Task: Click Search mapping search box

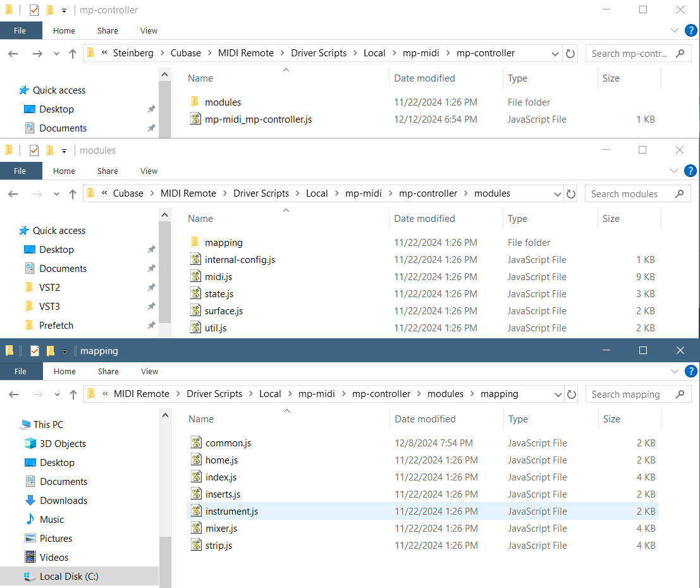Action: point(639,395)
